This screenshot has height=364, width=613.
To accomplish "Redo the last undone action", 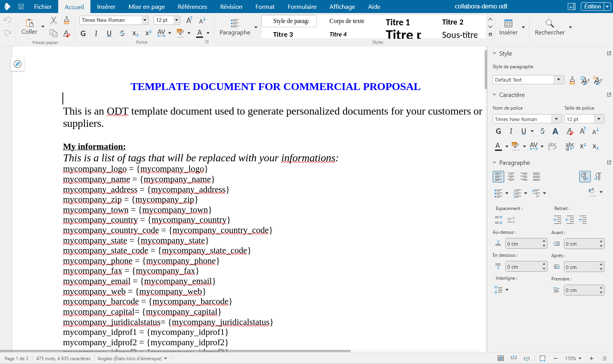I will tap(8, 33).
